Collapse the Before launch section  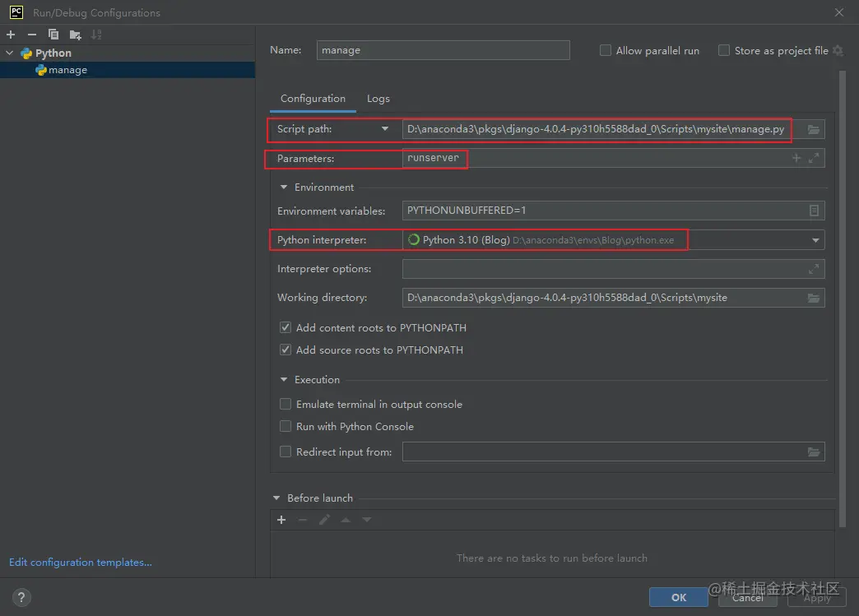pyautogui.click(x=276, y=498)
